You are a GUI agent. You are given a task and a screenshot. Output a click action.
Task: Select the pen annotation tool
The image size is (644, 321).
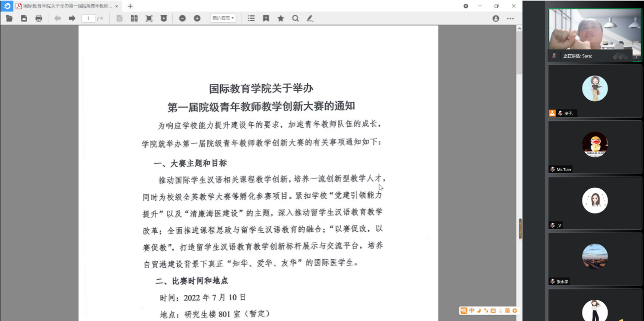coord(310,18)
